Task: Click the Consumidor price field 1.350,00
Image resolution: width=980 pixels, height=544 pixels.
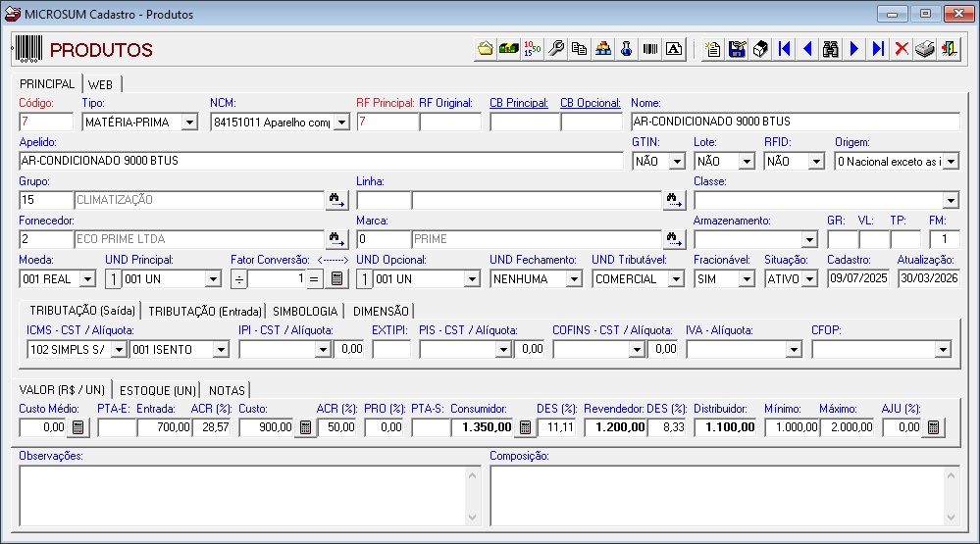Action: point(483,427)
